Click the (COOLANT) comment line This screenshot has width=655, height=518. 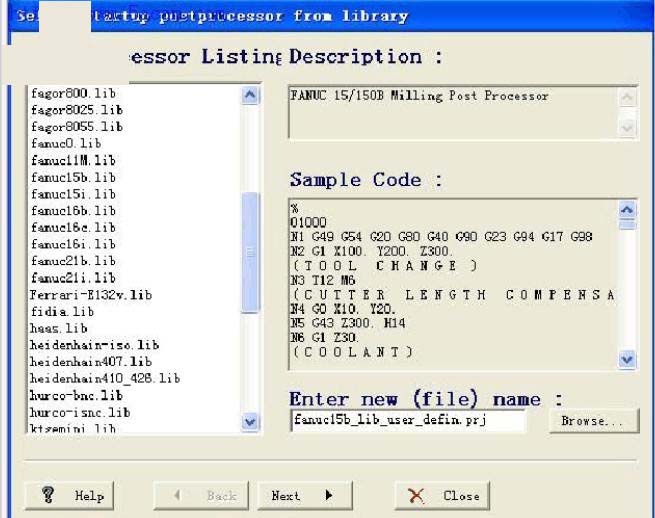tap(353, 352)
